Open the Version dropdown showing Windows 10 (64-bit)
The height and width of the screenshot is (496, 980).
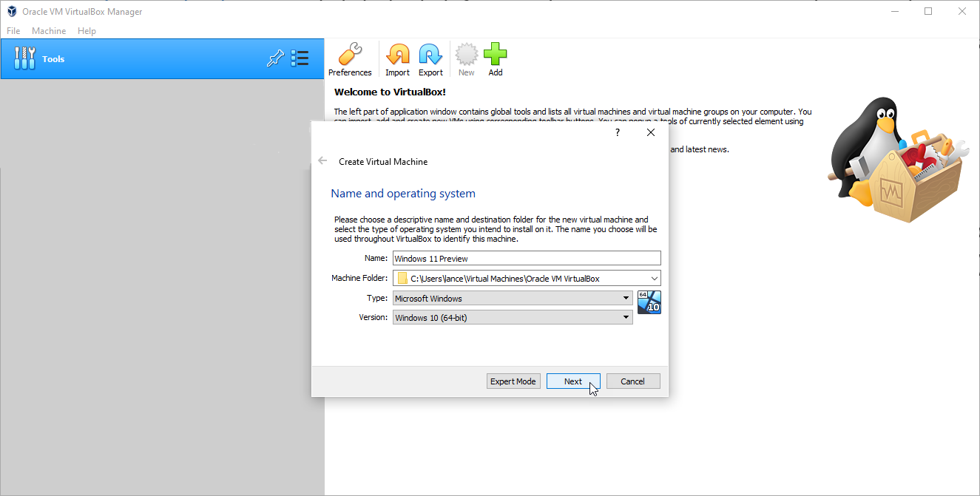coord(513,318)
